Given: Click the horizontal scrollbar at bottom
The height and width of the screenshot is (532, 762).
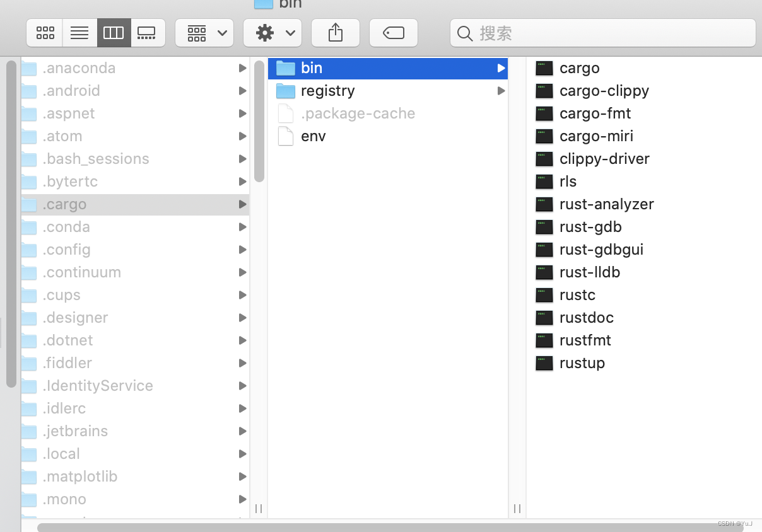Looking at the screenshot, I should click(390, 528).
